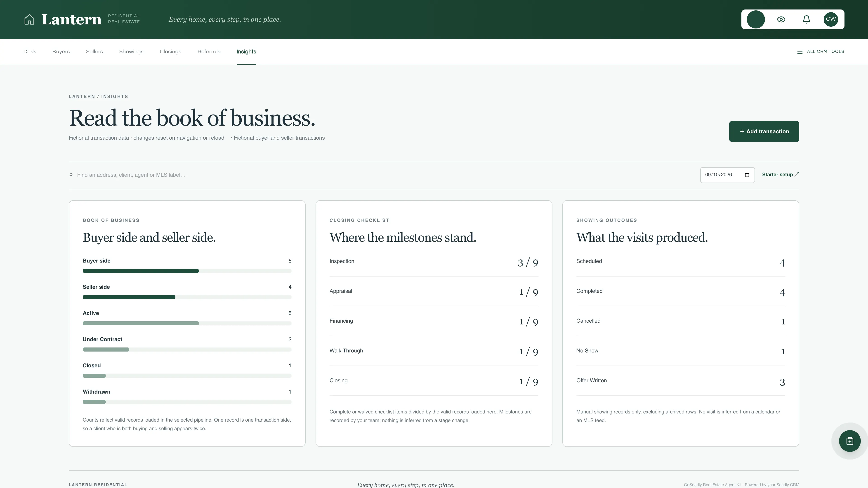Go to the Desk tab
Viewport: 868px width, 488px height.
click(30, 52)
